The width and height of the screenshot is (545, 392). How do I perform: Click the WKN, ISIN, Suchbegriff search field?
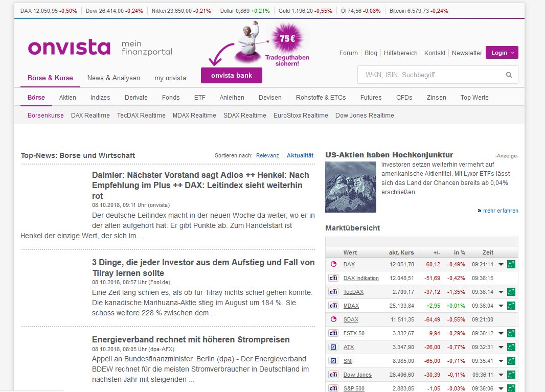[x=438, y=75]
